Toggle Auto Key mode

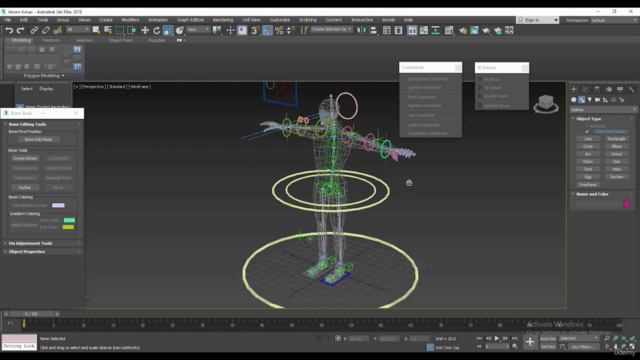[x=548, y=338]
